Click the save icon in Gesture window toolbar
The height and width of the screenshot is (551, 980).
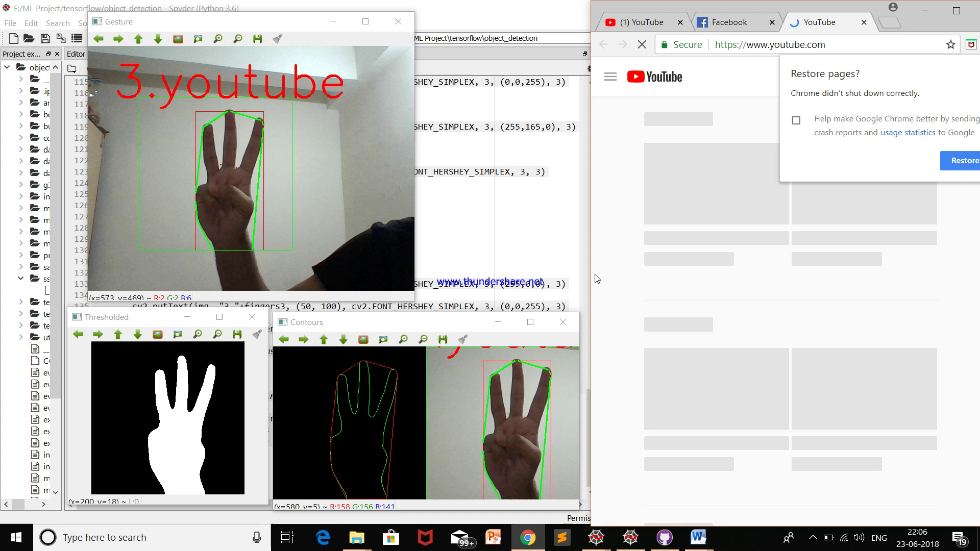[257, 39]
